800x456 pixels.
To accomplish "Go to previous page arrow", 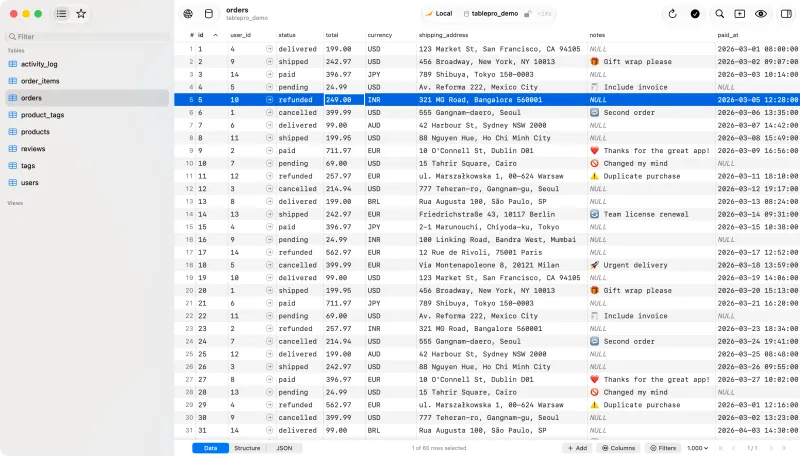I will [x=734, y=448].
